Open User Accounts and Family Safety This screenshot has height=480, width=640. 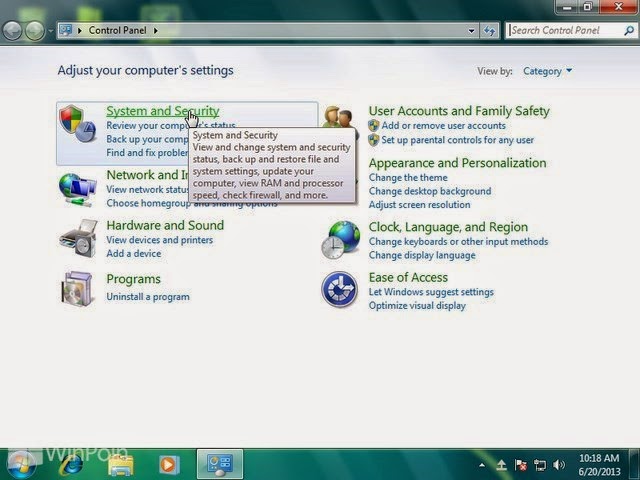click(459, 111)
